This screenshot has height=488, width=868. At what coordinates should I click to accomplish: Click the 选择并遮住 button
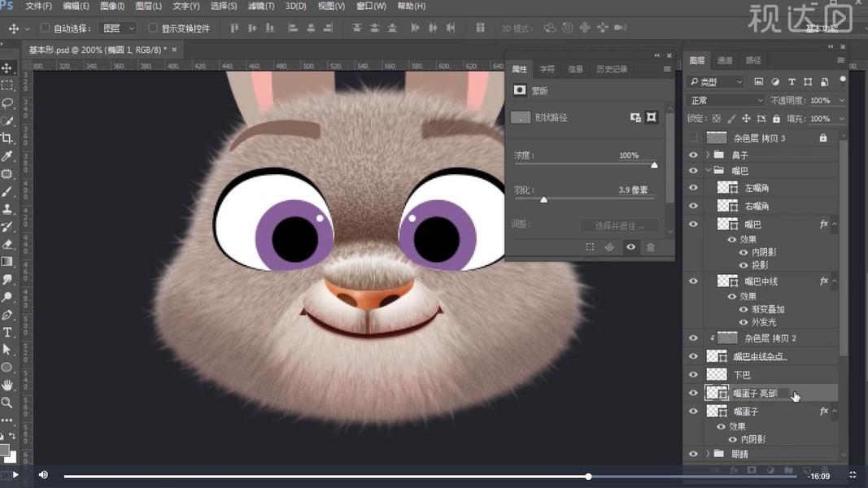[619, 226]
